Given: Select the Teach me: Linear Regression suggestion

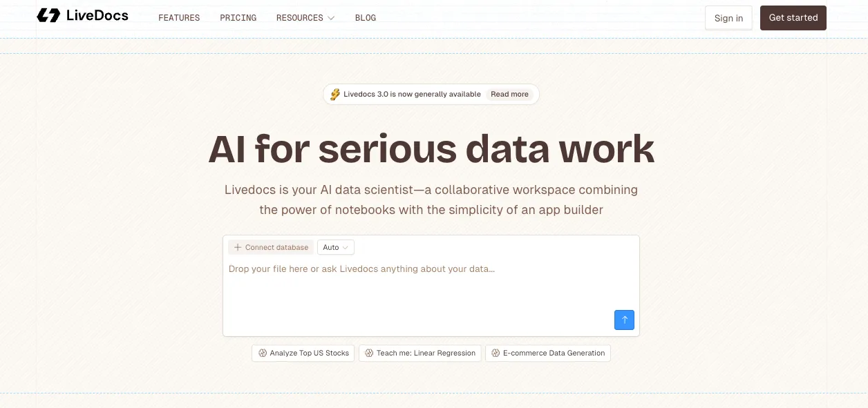Looking at the screenshot, I should pos(419,353).
